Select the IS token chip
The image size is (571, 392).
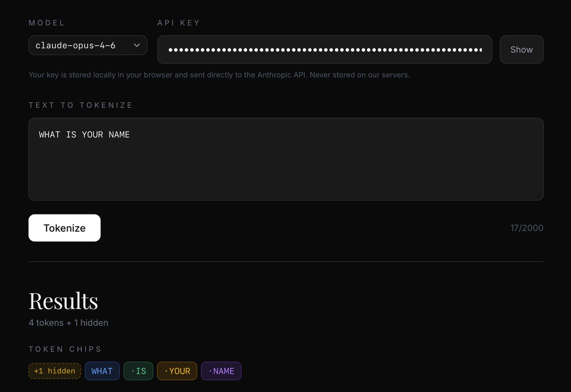pyautogui.click(x=138, y=371)
